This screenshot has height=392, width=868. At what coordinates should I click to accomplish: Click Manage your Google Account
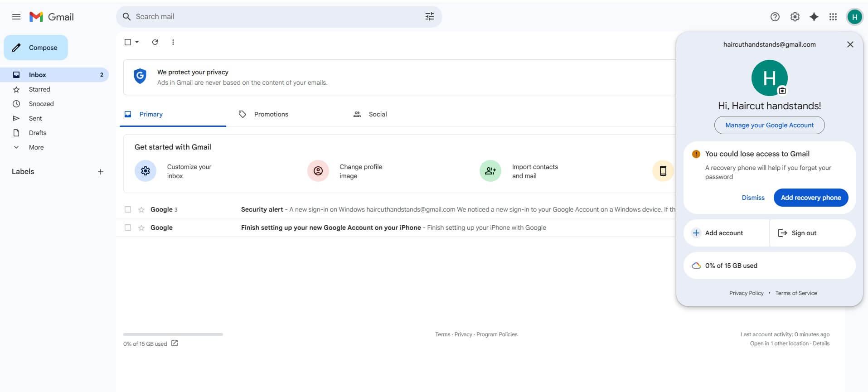click(x=769, y=125)
